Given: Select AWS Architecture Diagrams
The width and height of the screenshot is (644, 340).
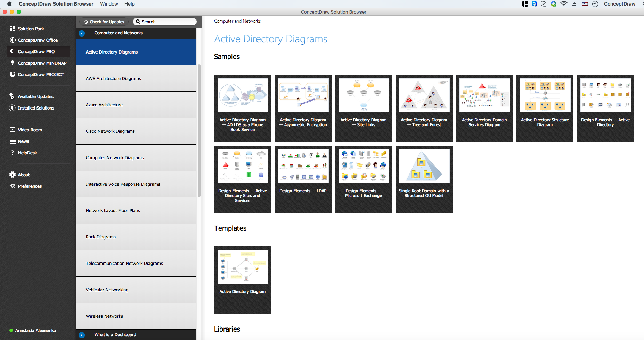Looking at the screenshot, I should pos(136,78).
